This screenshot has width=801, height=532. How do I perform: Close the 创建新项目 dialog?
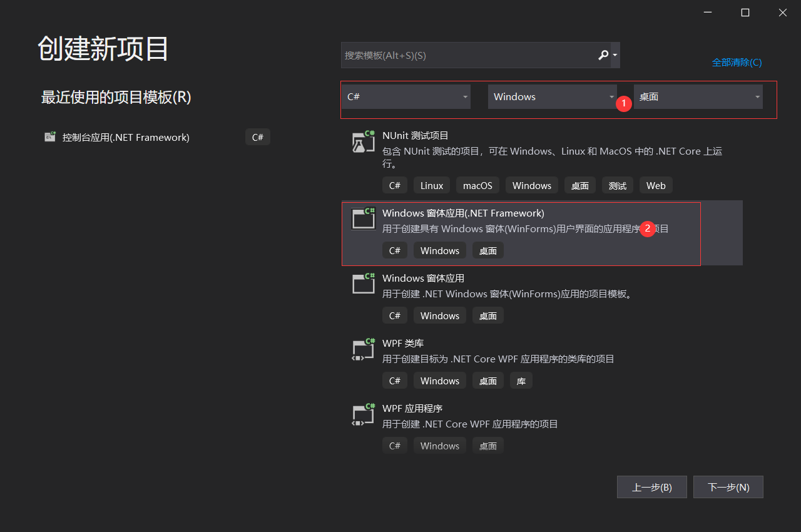tap(783, 13)
